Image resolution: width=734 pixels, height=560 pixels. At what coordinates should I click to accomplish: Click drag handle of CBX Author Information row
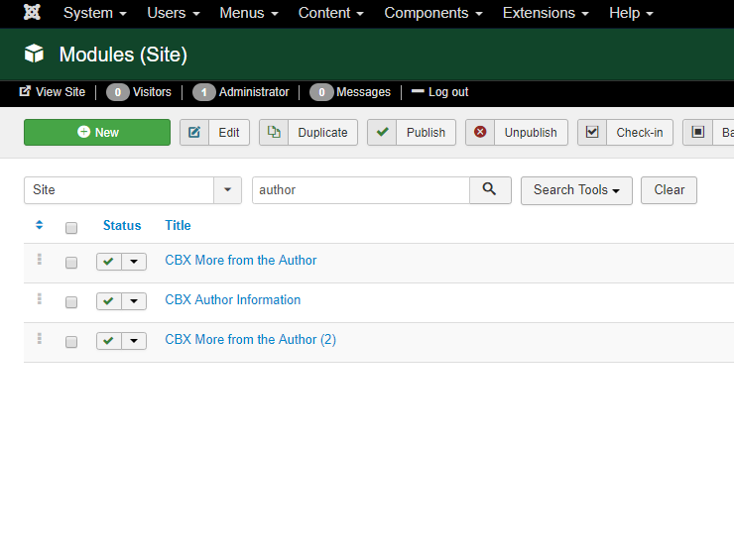tap(40, 299)
